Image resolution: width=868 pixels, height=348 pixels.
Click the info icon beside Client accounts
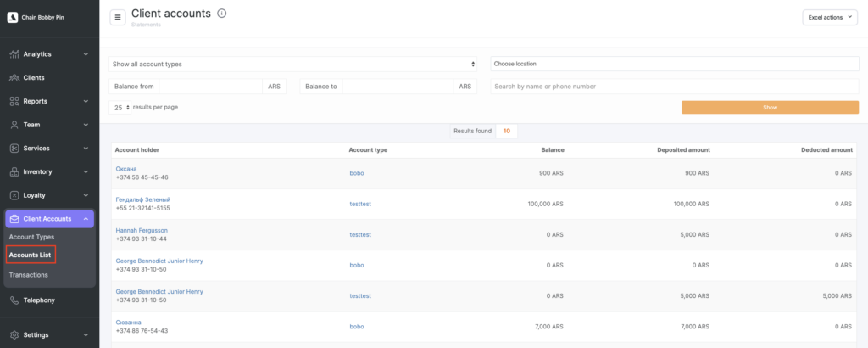point(222,14)
